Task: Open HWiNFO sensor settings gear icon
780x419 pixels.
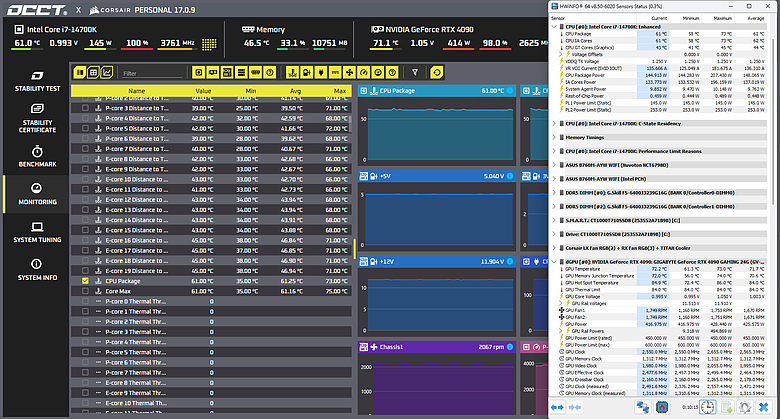Action: tap(745, 407)
